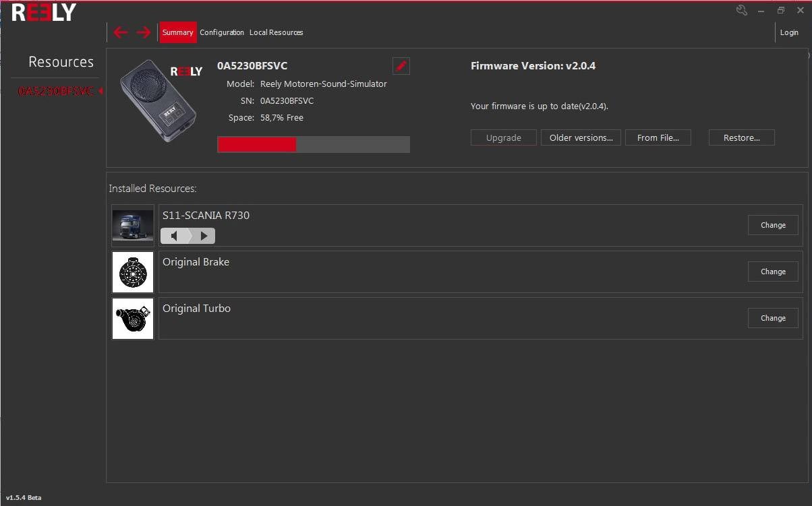Click the back navigation red arrow
This screenshot has height=506, width=812.
point(121,32)
